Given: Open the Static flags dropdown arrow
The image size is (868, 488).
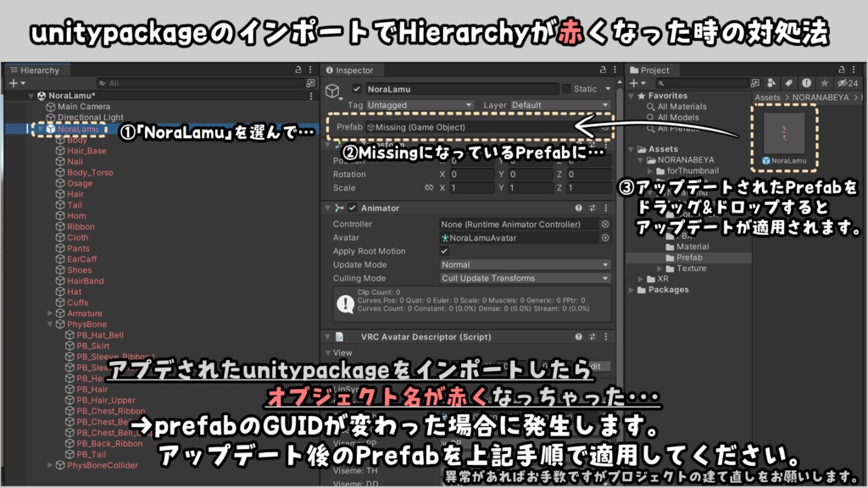Looking at the screenshot, I should click(608, 88).
